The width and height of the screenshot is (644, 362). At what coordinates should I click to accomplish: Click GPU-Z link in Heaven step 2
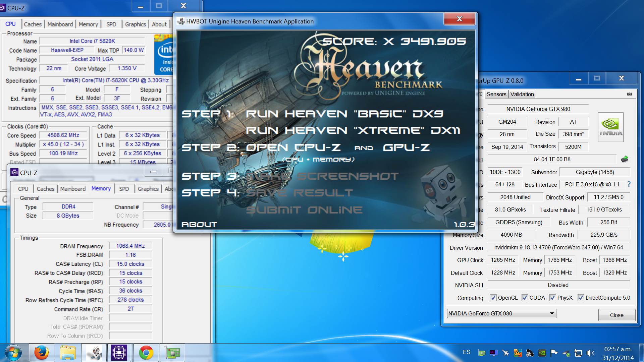(406, 147)
